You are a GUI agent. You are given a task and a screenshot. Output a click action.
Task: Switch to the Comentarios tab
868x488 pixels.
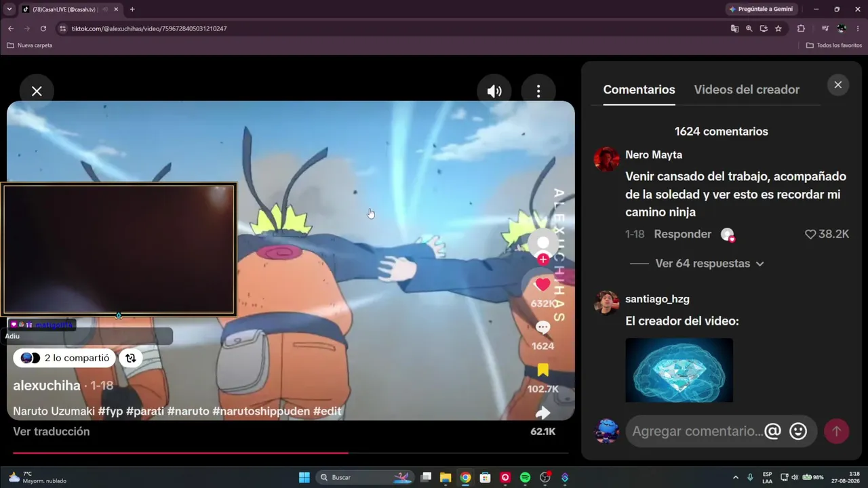[639, 89]
